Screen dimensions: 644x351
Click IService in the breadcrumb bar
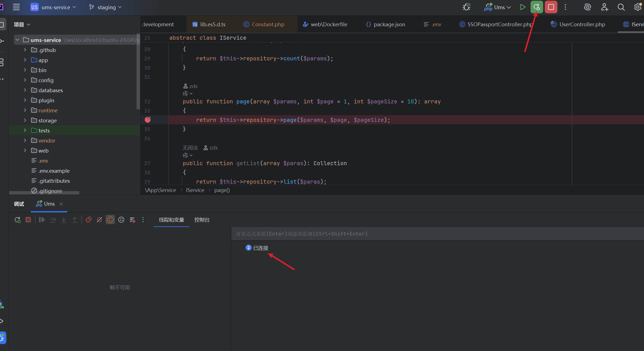pos(195,190)
